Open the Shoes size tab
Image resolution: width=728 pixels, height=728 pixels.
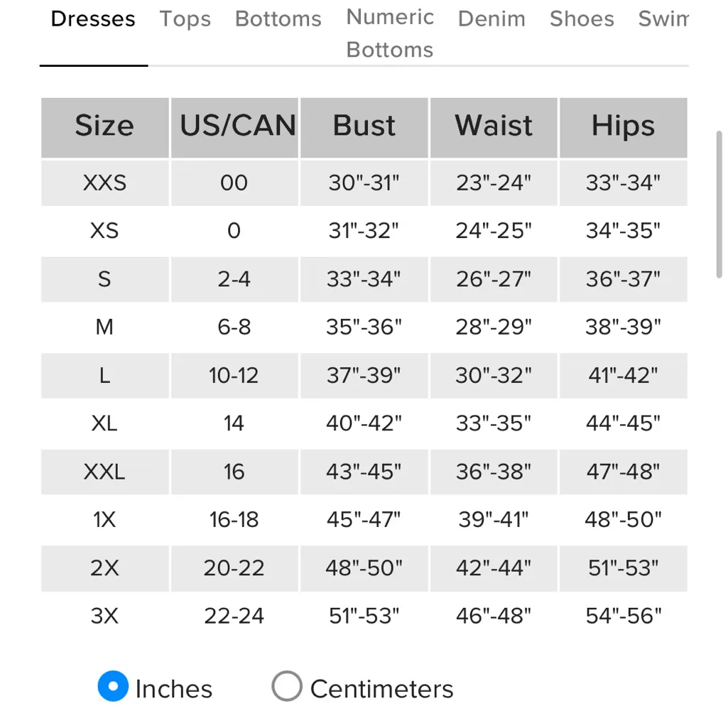coord(582,19)
